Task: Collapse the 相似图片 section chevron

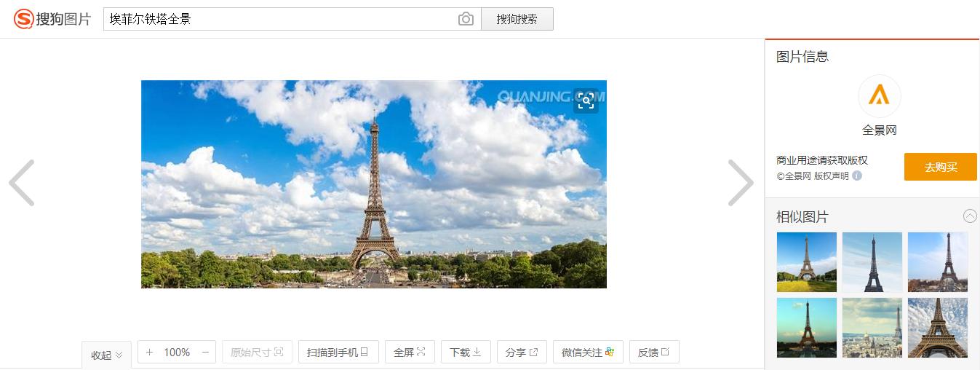Action: pyautogui.click(x=970, y=216)
